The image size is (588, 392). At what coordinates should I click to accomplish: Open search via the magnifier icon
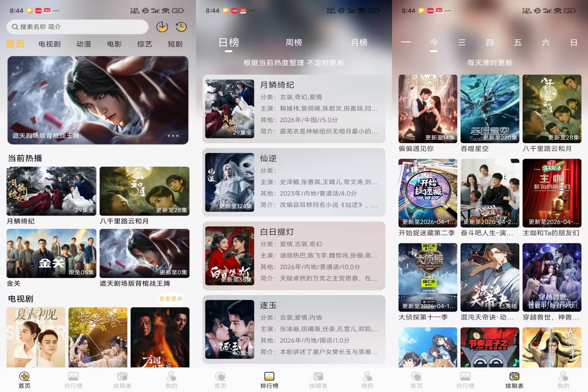coord(14,27)
